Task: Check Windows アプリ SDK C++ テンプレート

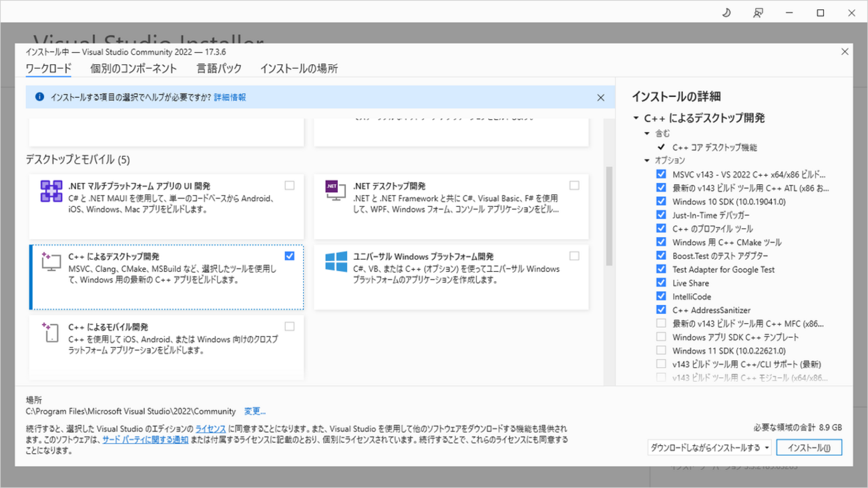Action: (x=661, y=337)
